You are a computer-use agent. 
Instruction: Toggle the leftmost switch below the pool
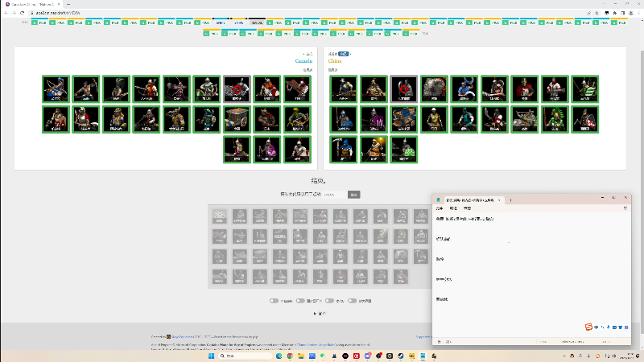click(274, 301)
